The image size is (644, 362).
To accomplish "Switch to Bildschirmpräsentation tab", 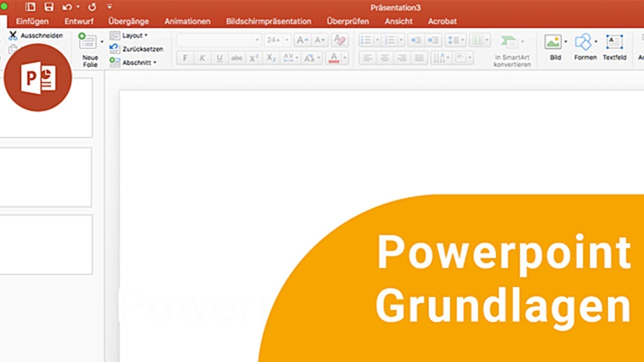I will 269,21.
